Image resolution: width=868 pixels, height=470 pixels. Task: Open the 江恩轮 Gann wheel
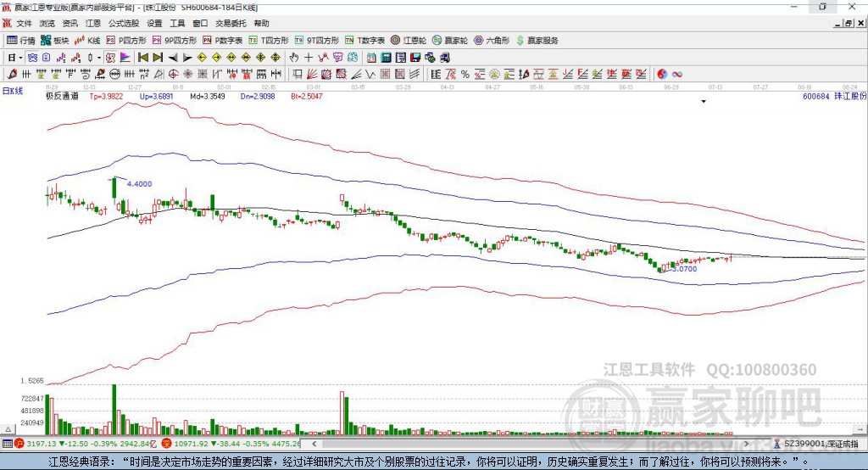click(409, 41)
